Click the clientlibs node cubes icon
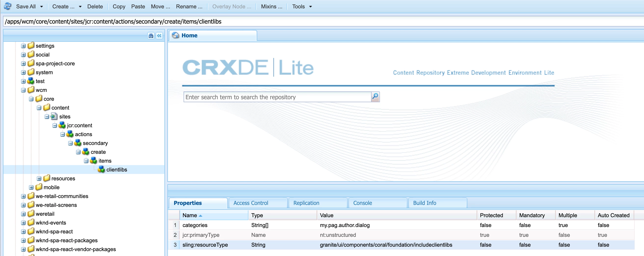 [x=101, y=170]
